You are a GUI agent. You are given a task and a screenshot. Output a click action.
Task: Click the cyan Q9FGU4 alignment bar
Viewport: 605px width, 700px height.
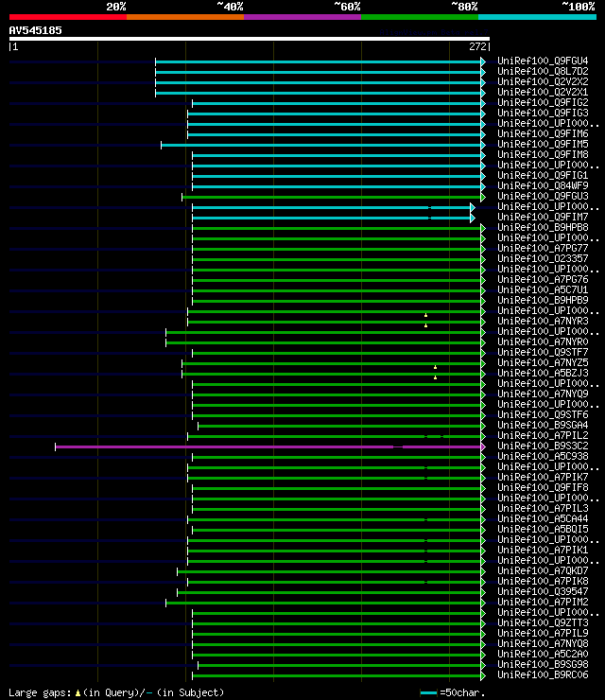tap(319, 61)
